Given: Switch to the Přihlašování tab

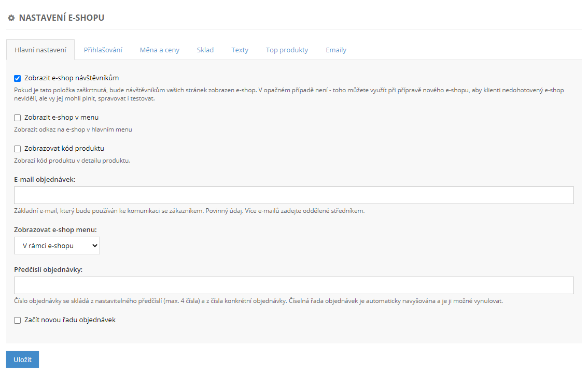Looking at the screenshot, I should 103,50.
